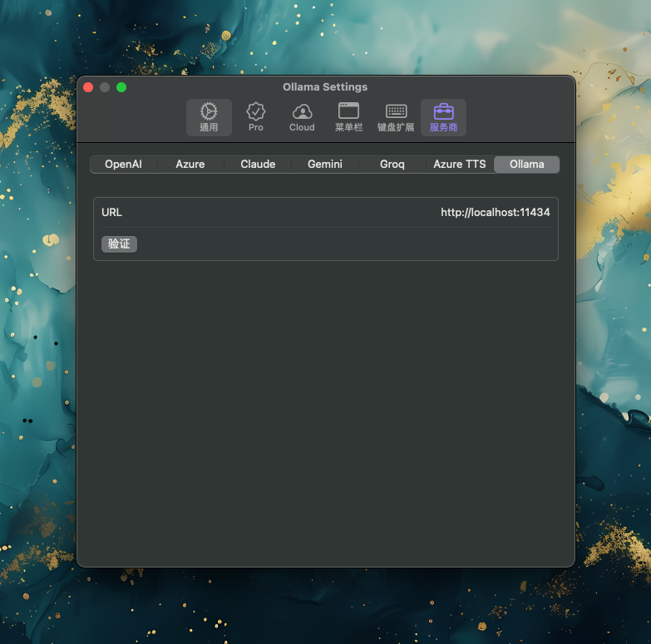Select the Ollama provider tab

click(527, 165)
